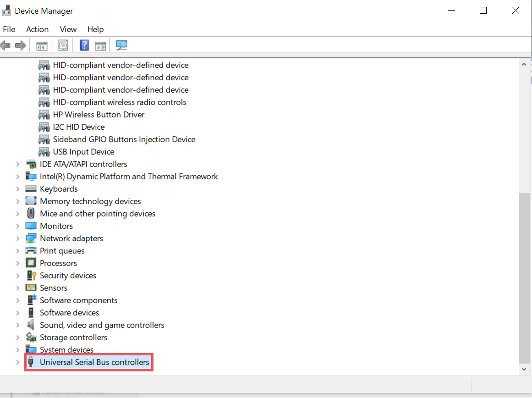Click the icon beside HP Wireless Button Driver
This screenshot has width=532, height=398.
[44, 115]
